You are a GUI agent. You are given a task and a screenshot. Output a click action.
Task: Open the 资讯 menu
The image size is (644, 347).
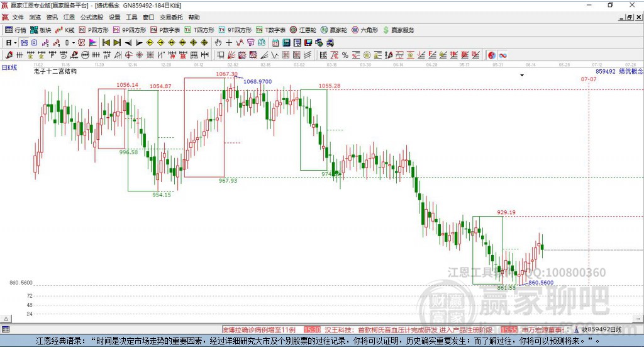pos(52,17)
